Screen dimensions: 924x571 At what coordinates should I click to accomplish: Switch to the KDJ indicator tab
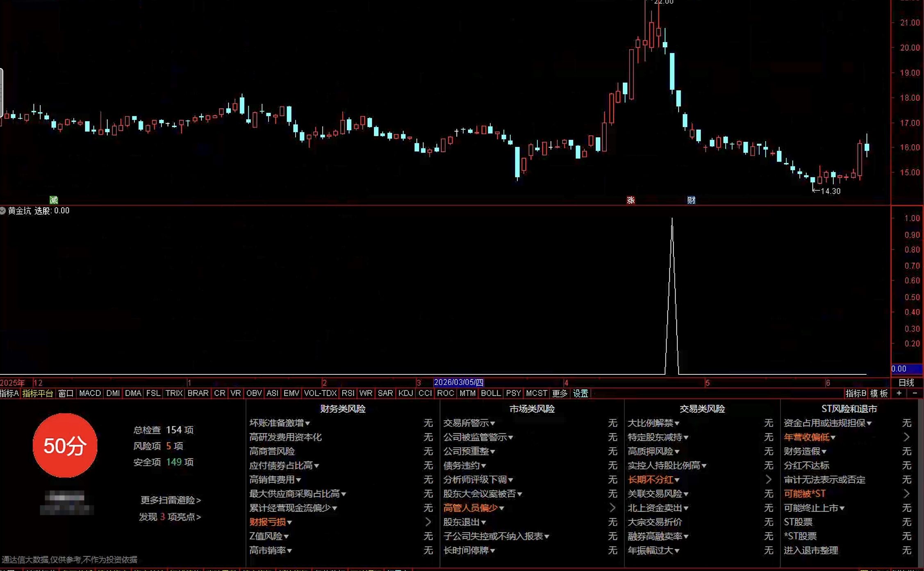click(x=405, y=393)
